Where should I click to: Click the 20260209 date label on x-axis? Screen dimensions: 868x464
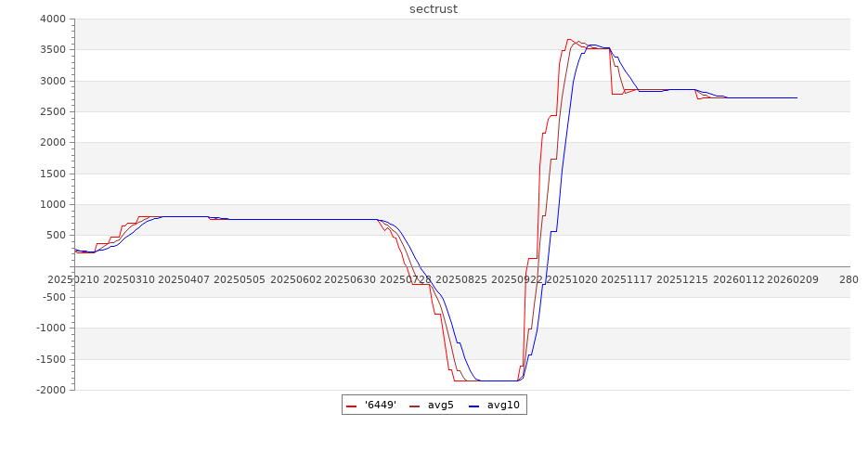tap(793, 279)
